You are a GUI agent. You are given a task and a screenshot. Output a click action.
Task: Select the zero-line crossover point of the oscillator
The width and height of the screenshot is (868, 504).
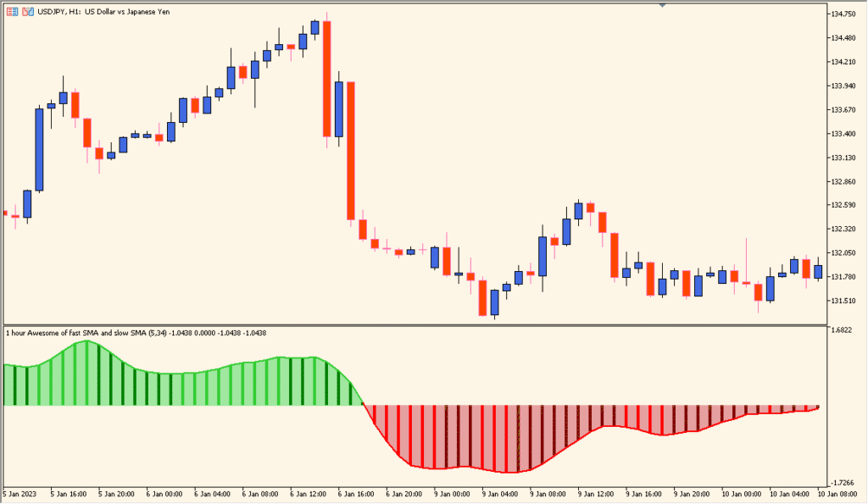pos(363,404)
